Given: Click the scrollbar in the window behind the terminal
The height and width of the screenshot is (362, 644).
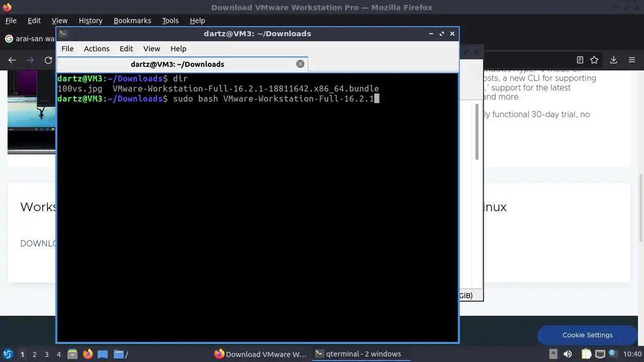Looking at the screenshot, I should (x=477, y=132).
